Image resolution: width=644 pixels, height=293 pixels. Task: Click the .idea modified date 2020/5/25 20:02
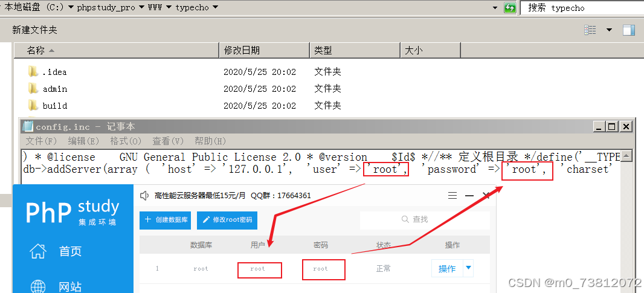tap(260, 72)
